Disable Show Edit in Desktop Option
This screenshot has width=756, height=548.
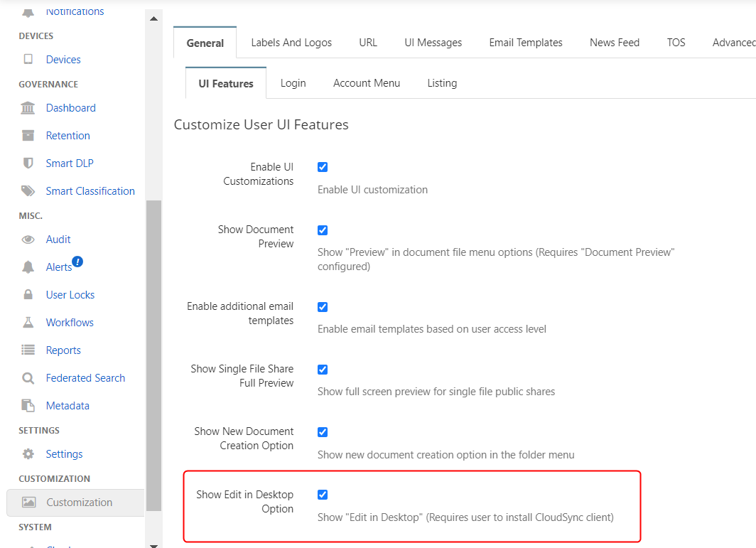point(323,495)
